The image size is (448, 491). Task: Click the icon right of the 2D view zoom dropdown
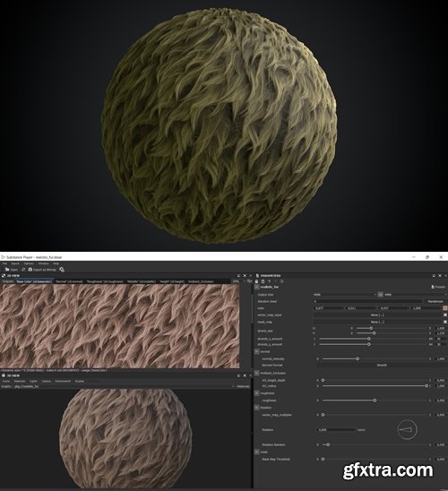click(249, 281)
